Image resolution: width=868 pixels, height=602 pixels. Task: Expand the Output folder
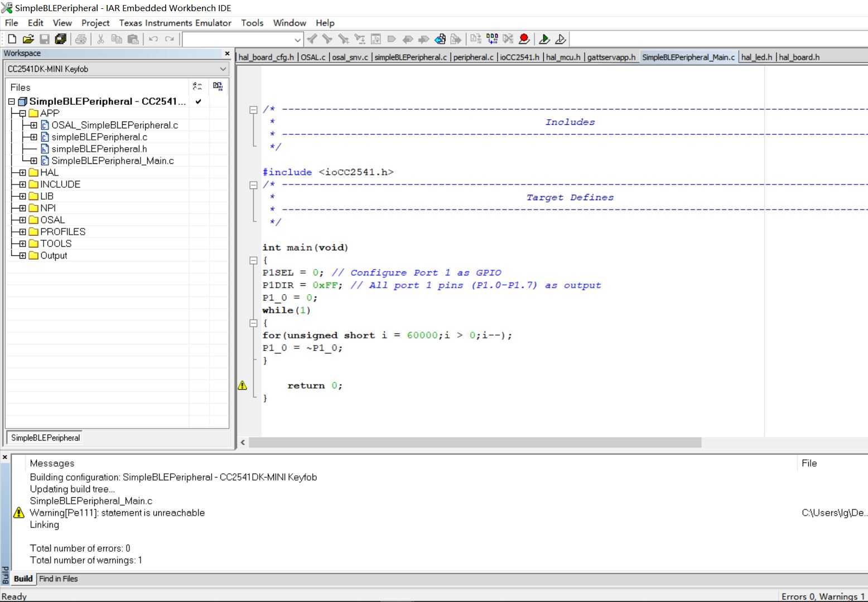(x=22, y=255)
